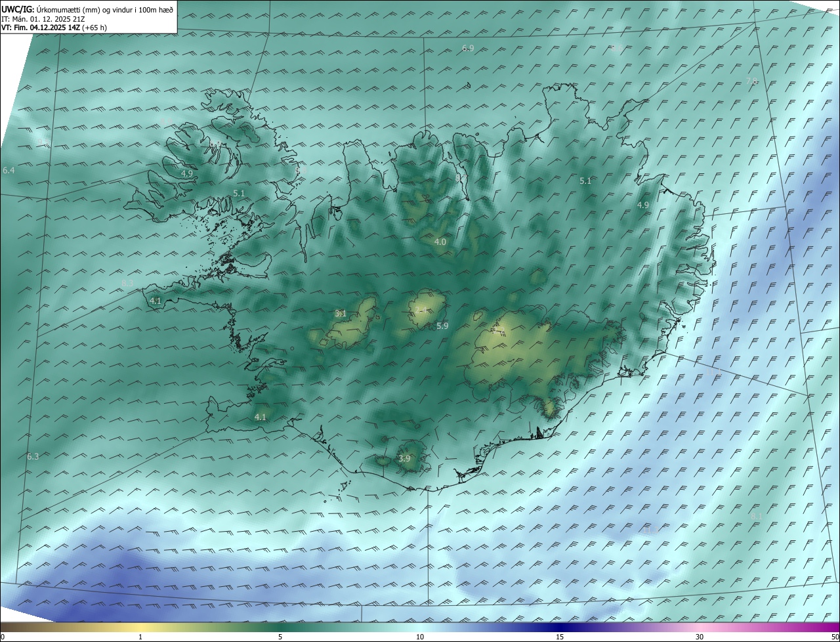840x642 pixels.
Task: Click the 'VT: Fim. 04.12.2025 14Z (+65 h)' line
Action: (54, 28)
